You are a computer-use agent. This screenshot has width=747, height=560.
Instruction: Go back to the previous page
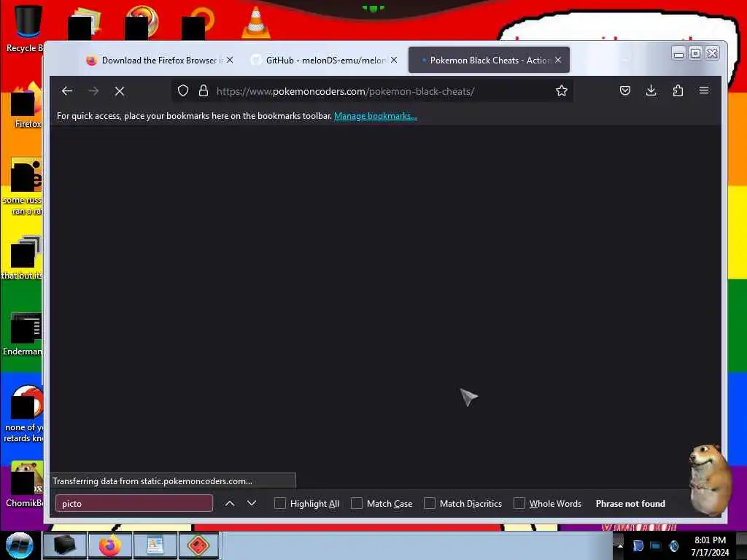pos(67,91)
